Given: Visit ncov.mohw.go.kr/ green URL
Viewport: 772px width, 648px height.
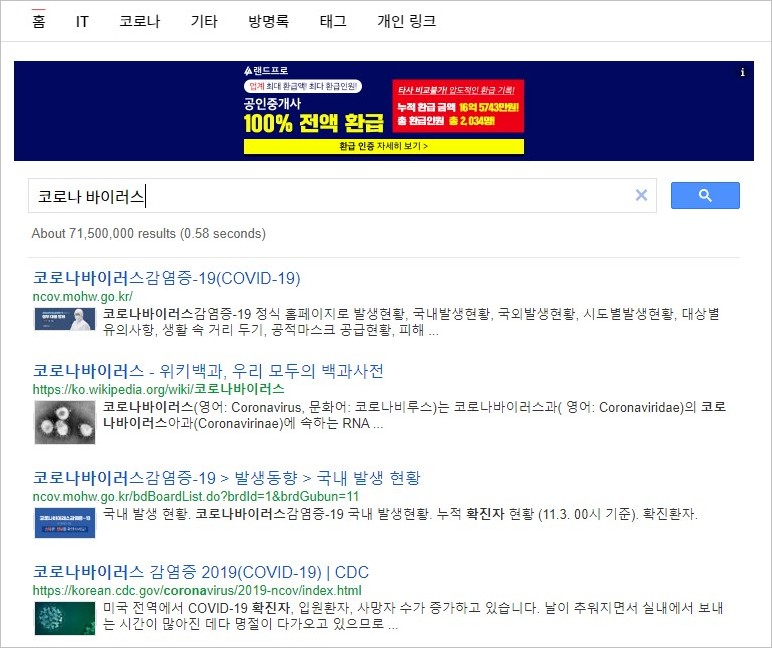Looking at the screenshot, I should coord(82,296).
